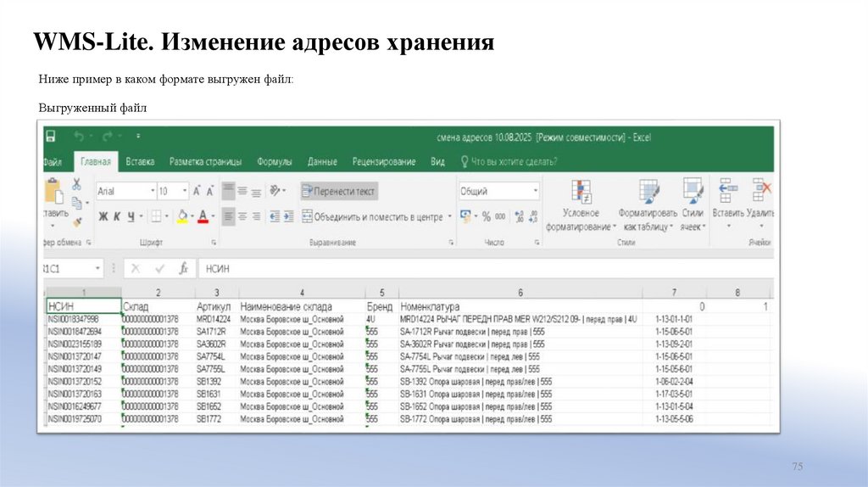Image resolution: width=868 pixels, height=487 pixels.
Task: Open the fill color dropdown arrow
Action: pyautogui.click(x=192, y=216)
